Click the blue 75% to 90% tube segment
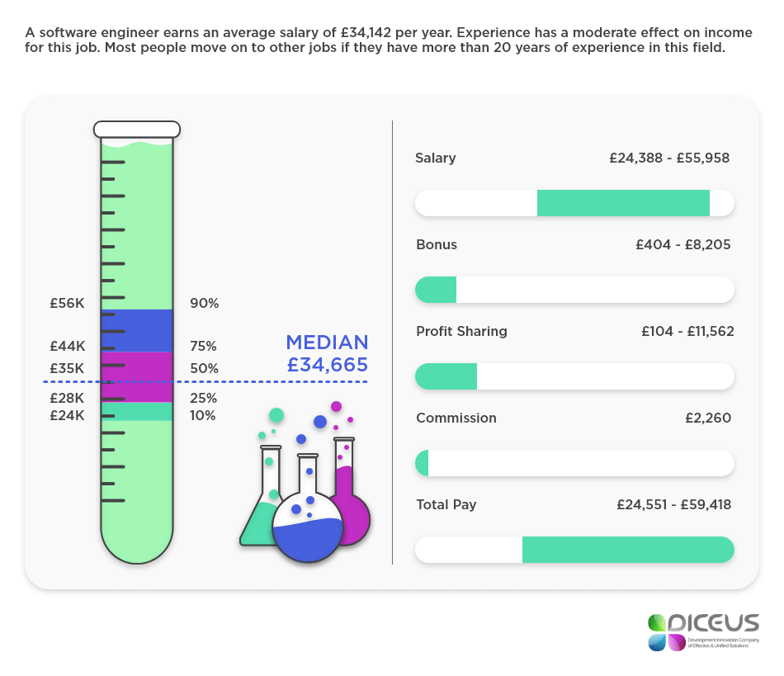Viewport: 784px width, 676px height. pos(137,331)
